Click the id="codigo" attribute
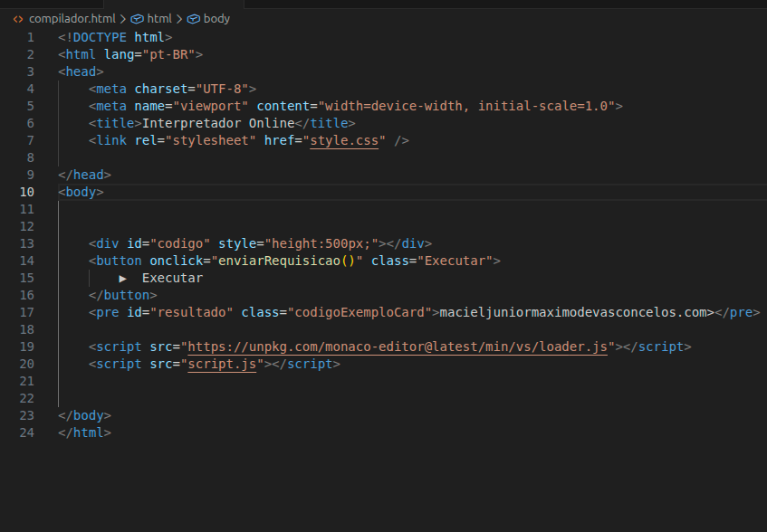767x532 pixels. pyautogui.click(x=168, y=243)
